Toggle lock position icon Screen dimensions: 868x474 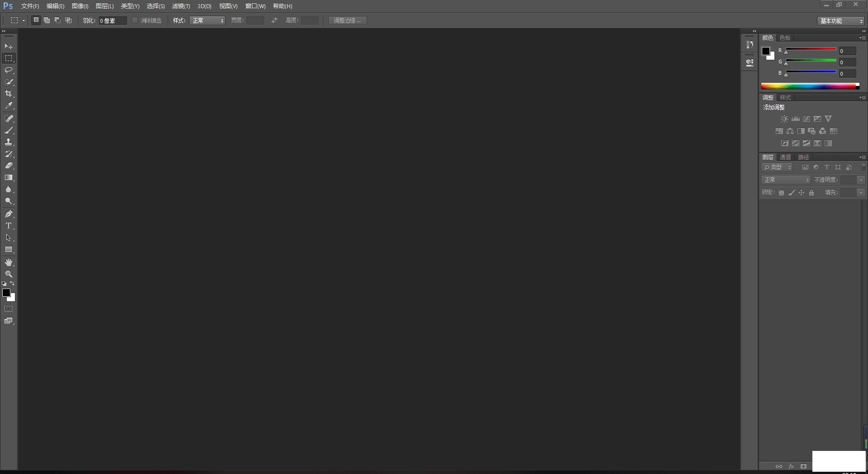coord(802,193)
